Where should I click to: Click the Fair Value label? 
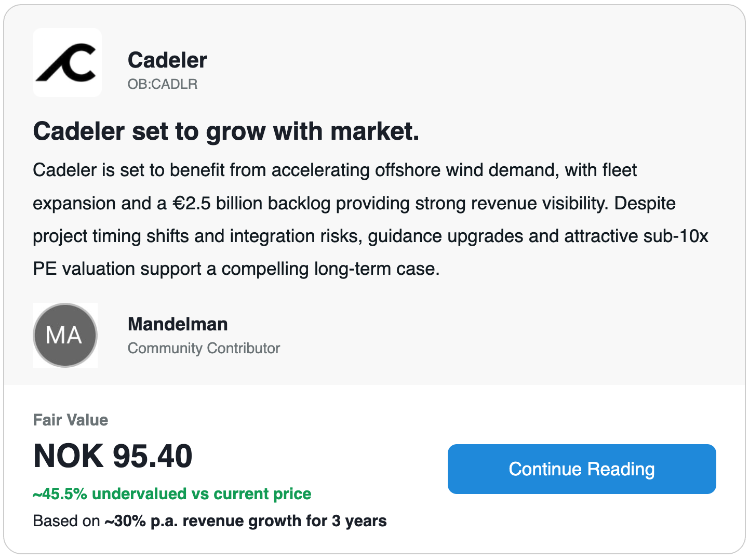[71, 420]
